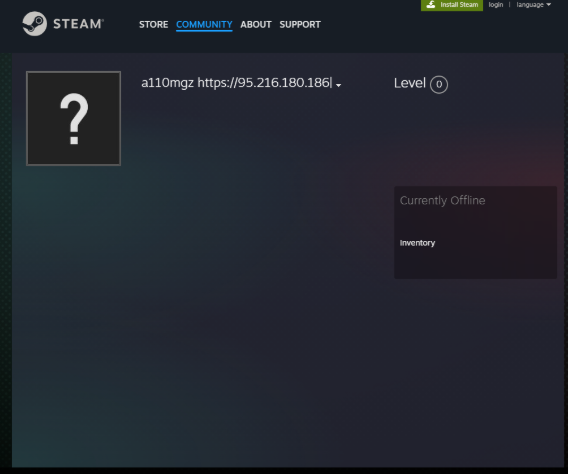
Task: Open the Inventory link
Action: (417, 243)
